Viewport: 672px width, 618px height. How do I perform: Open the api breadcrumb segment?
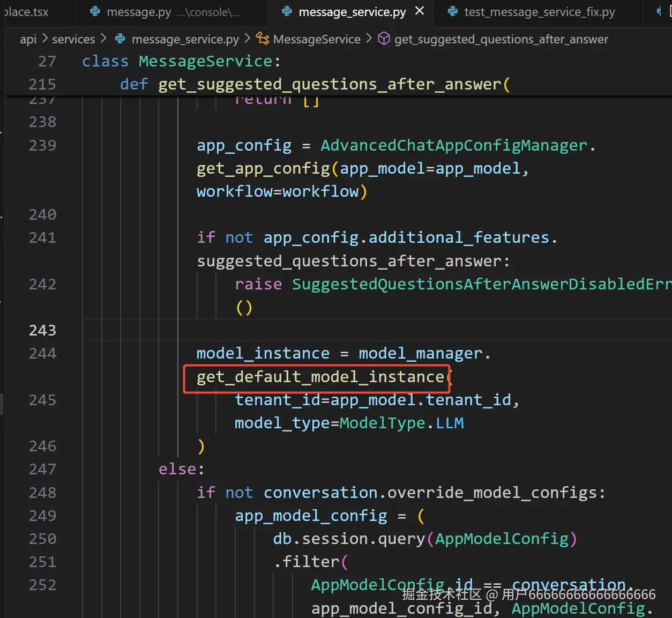coord(28,39)
